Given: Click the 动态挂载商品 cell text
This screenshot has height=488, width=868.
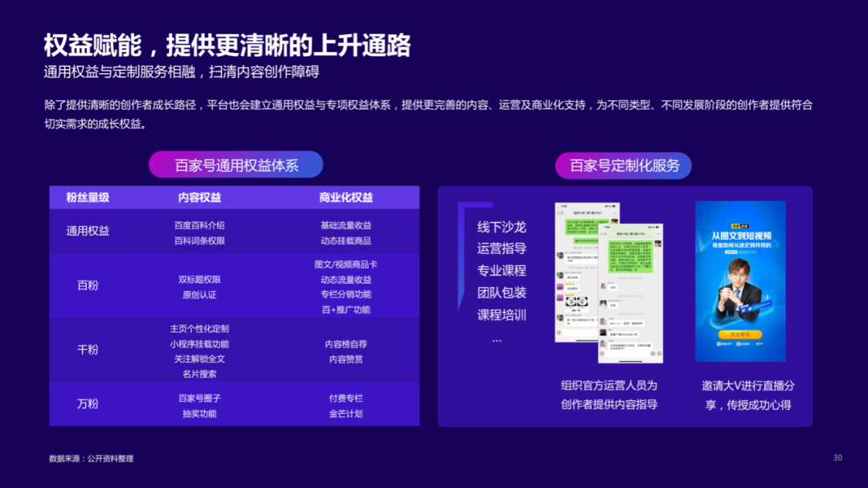Looking at the screenshot, I should [x=346, y=241].
